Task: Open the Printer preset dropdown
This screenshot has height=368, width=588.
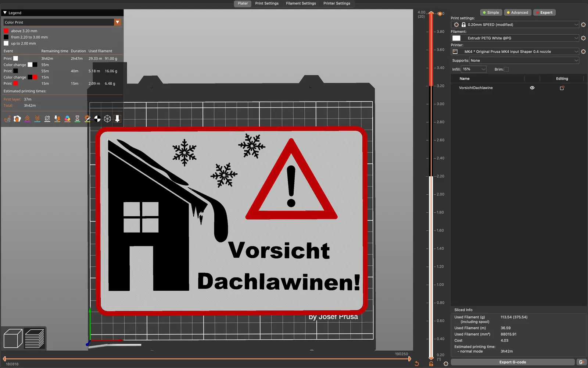Action: click(x=515, y=52)
